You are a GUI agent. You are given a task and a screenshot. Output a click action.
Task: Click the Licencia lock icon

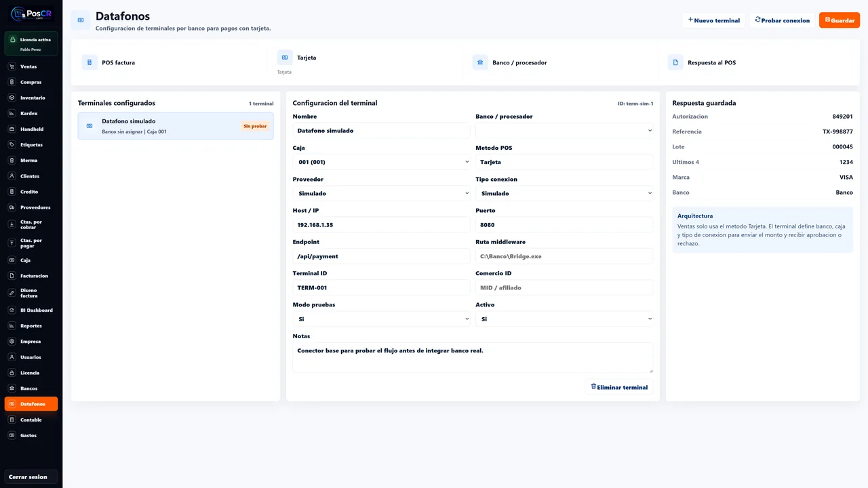(12, 373)
